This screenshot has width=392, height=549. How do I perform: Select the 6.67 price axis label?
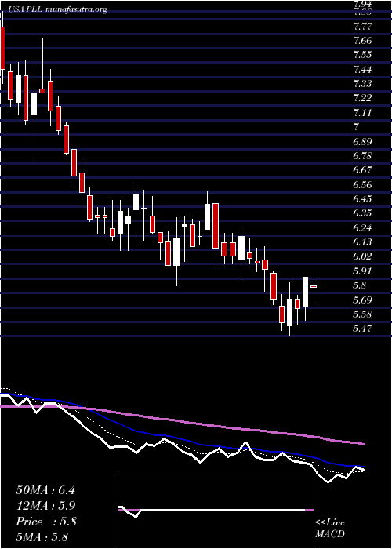pyautogui.click(x=362, y=170)
